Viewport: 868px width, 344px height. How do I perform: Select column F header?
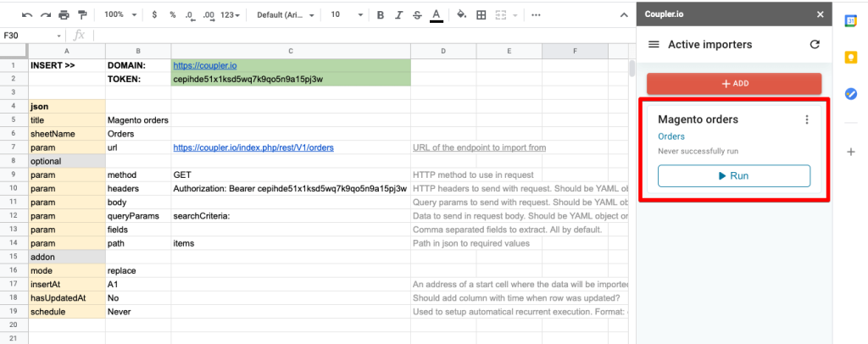[x=575, y=51]
